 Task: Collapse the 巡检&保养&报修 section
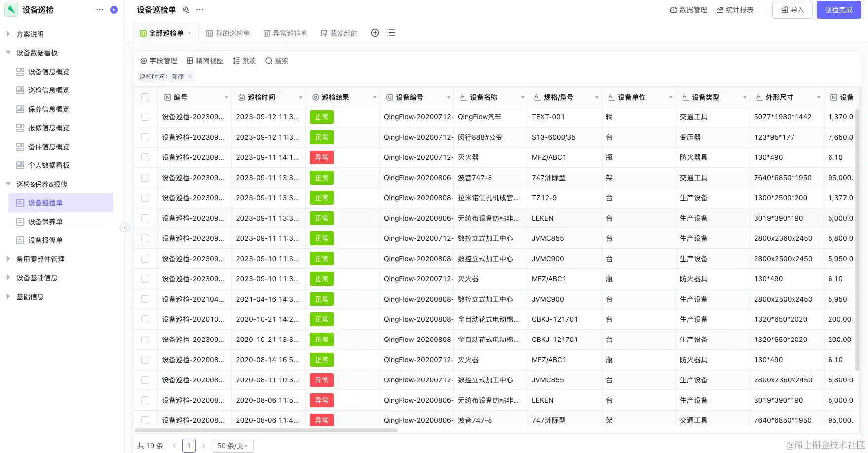pos(8,184)
